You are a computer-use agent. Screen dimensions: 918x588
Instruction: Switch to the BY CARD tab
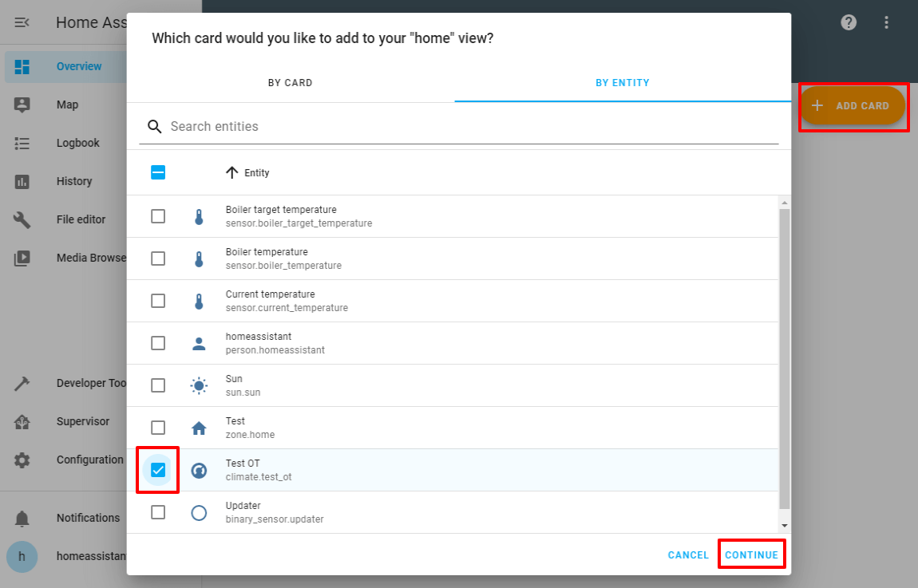click(290, 83)
